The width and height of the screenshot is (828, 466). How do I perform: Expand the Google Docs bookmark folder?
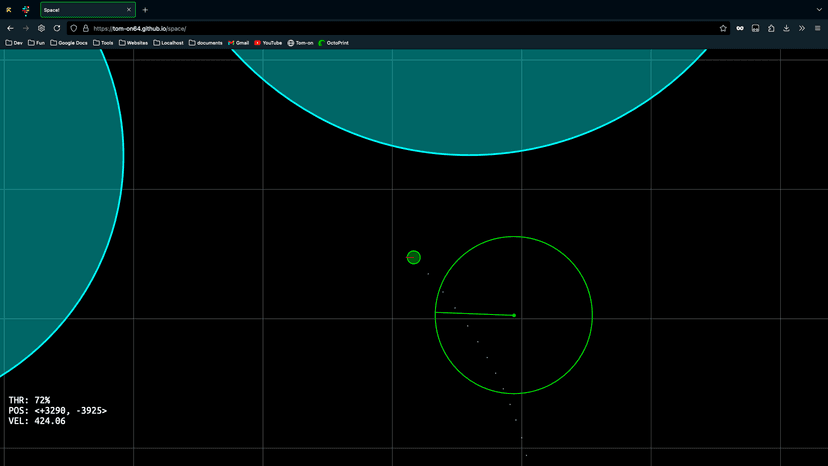(x=69, y=43)
